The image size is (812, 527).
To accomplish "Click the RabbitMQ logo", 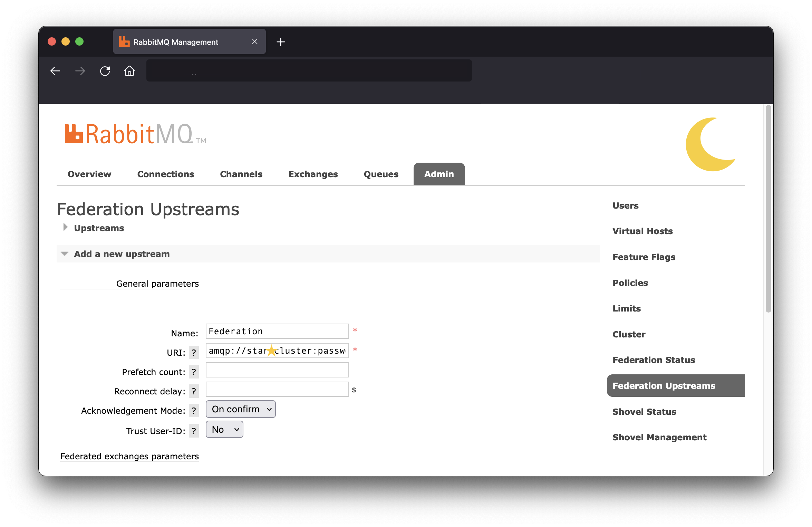I will 135,134.
